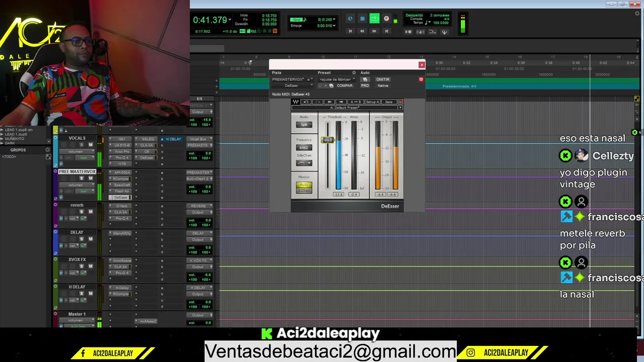Screen dimensions: 644x362
Task: Click the green Play button in transport
Action: tap(374, 19)
